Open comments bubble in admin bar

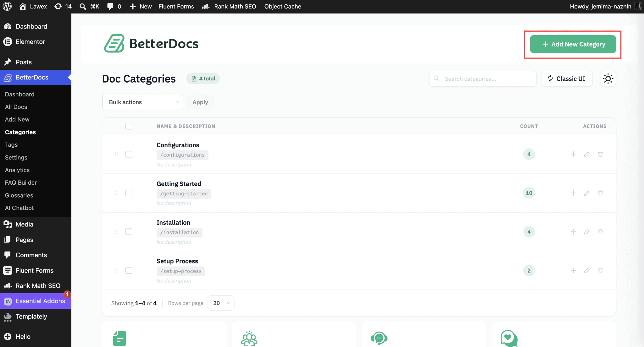tap(110, 6)
